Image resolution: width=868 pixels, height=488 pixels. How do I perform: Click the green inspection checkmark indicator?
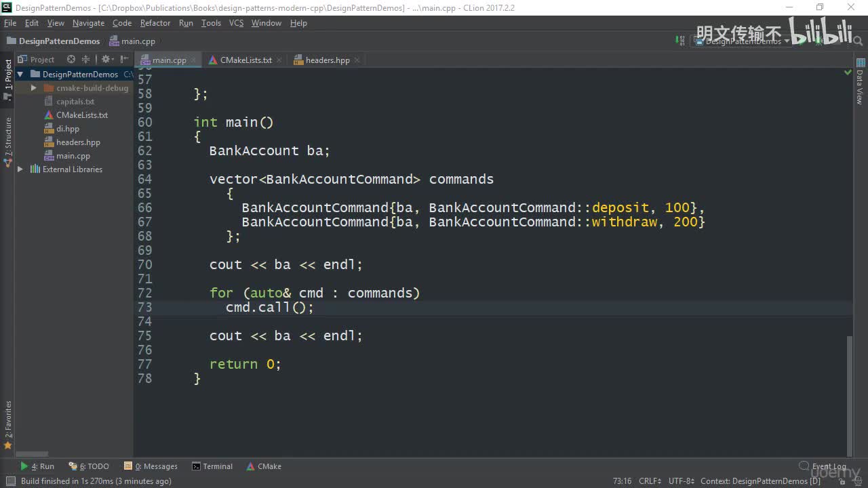[x=848, y=72]
